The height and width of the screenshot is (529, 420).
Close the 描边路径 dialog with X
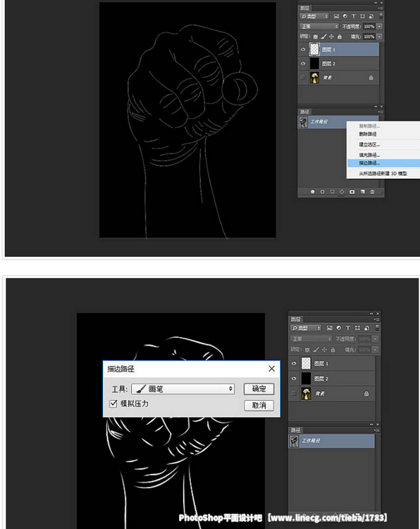tap(272, 369)
